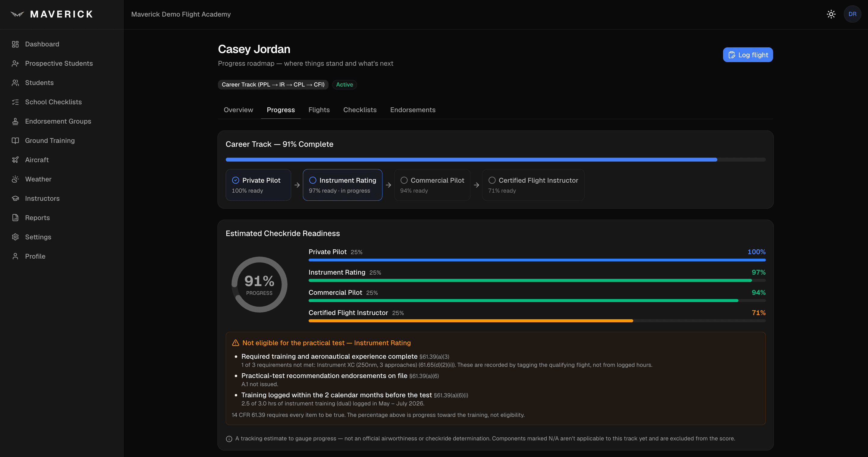Click the warning triangle icon in eligibility notice
Image resolution: width=868 pixels, height=457 pixels.
(x=235, y=343)
